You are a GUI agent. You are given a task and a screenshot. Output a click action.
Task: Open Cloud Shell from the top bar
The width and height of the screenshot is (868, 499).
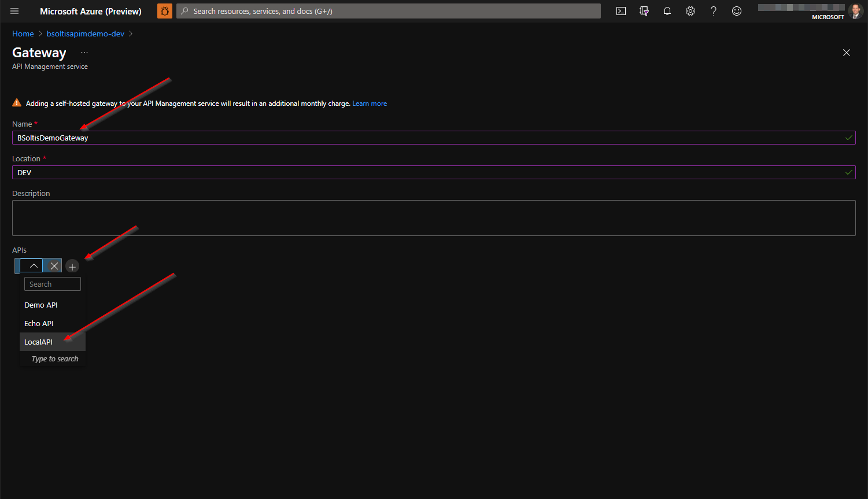pos(621,11)
